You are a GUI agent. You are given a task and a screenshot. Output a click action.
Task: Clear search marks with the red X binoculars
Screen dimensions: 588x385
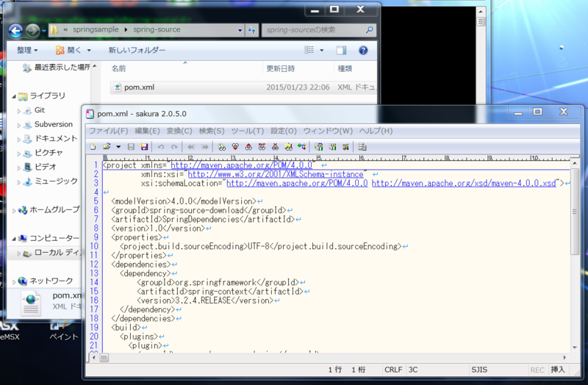pyautogui.click(x=275, y=146)
